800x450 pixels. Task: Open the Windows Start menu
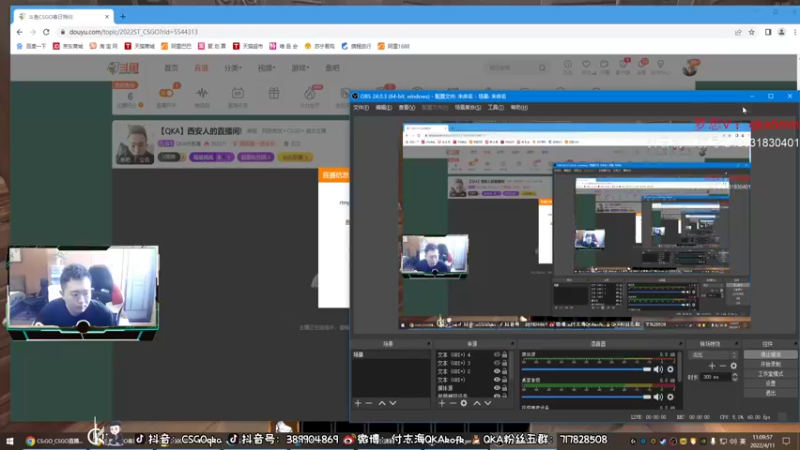click(x=10, y=441)
